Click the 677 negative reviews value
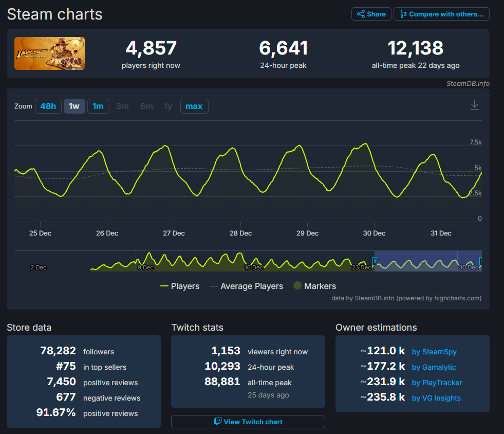The width and height of the screenshot is (504, 434). tap(66, 397)
